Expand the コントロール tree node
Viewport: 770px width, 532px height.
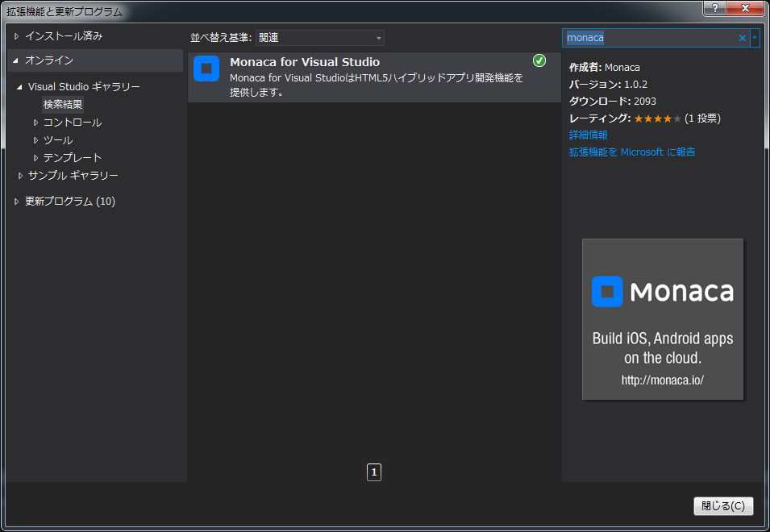(35, 123)
